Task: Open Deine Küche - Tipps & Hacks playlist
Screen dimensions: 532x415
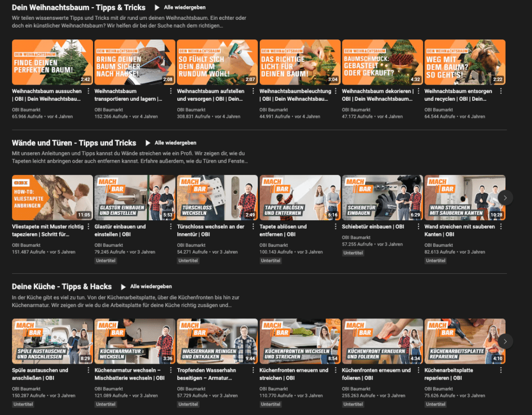Action: pos(62,287)
